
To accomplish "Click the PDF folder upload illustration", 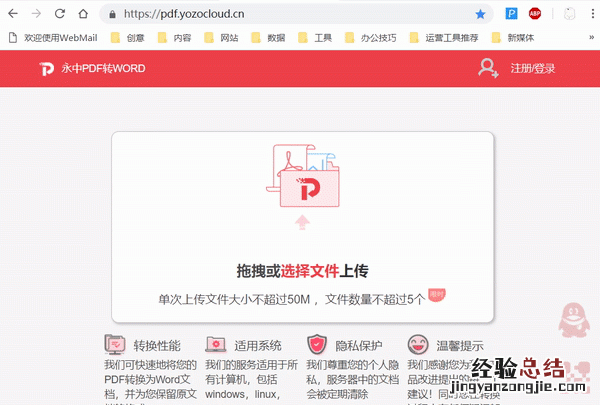I will point(303,176).
